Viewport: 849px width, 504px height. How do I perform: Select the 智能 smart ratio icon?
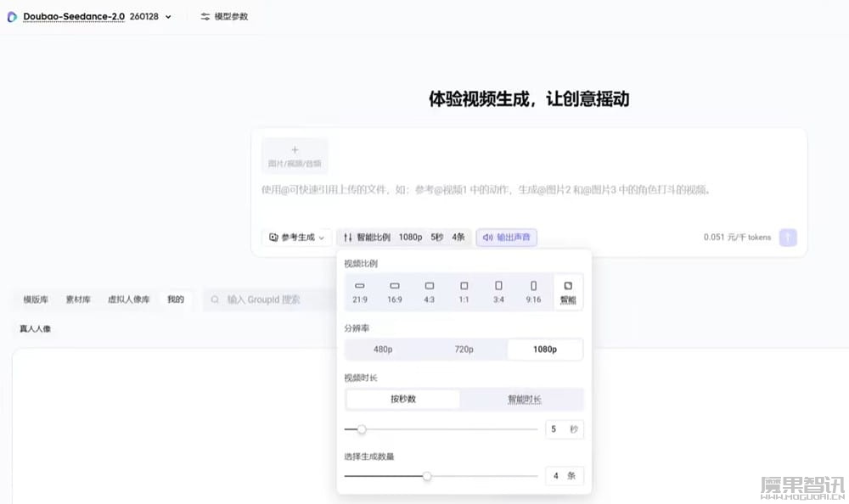tap(567, 289)
